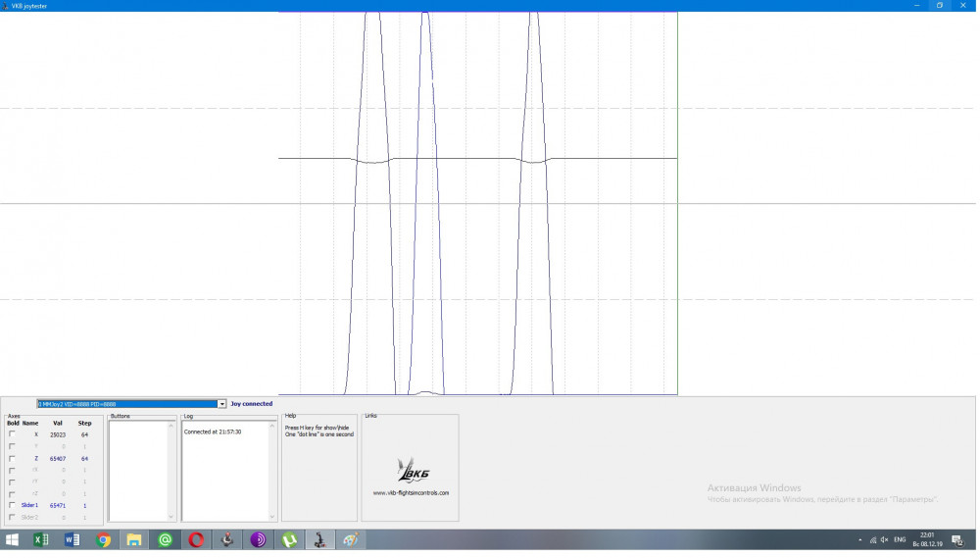Click the Log scrollbar down arrow
Image resolution: width=980 pixels, height=558 pixels.
[272, 518]
